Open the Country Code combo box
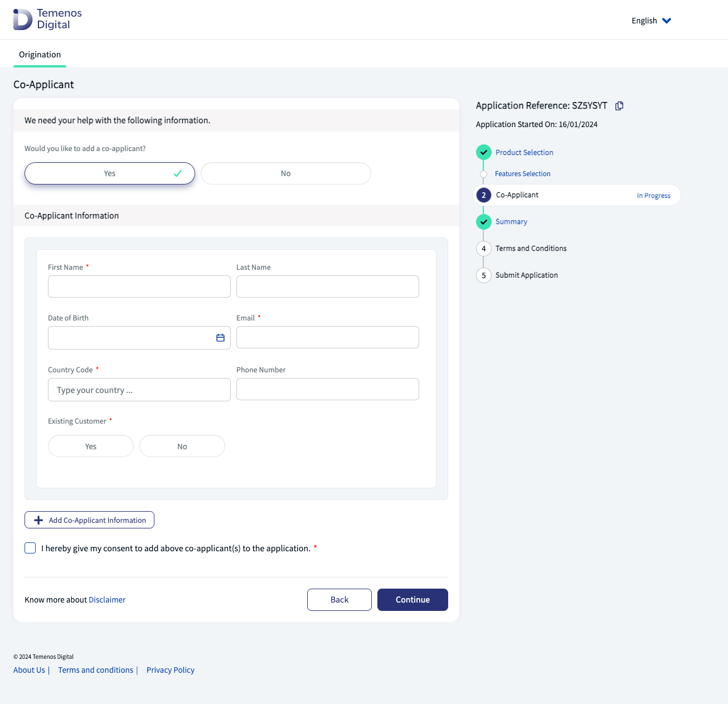This screenshot has width=728, height=704. 139,390
